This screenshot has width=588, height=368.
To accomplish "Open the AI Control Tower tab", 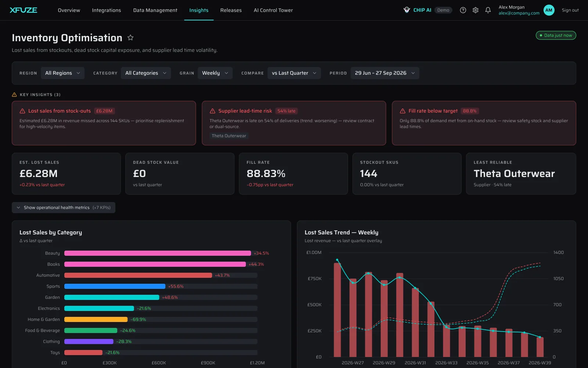I will 273,10.
